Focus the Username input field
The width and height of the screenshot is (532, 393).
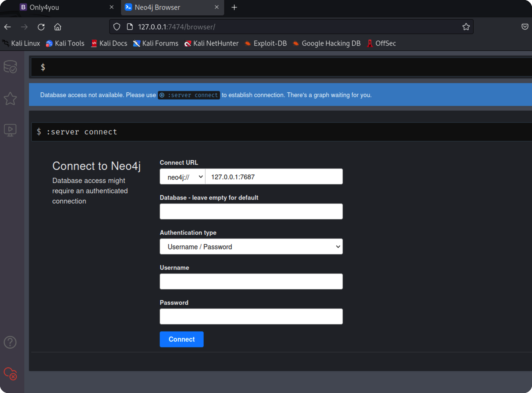point(251,282)
